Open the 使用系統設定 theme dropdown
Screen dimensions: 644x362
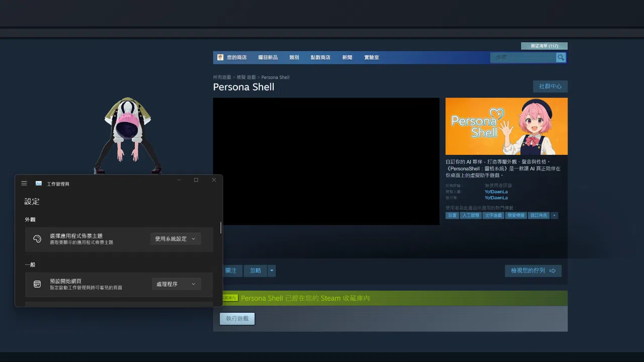[176, 239]
